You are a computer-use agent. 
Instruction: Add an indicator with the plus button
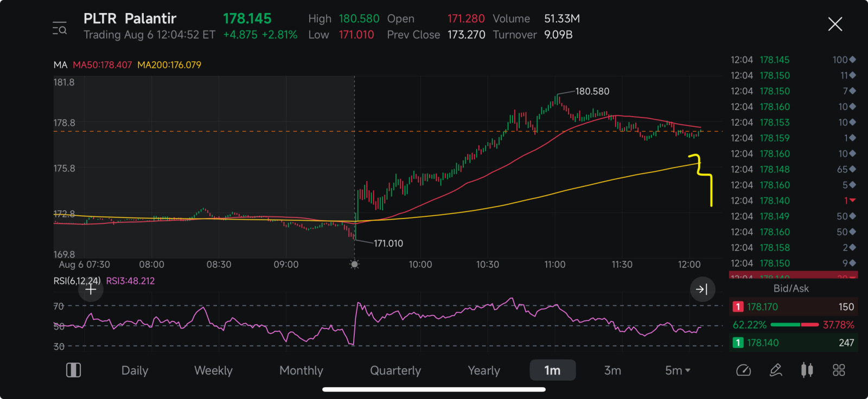pos(91,289)
